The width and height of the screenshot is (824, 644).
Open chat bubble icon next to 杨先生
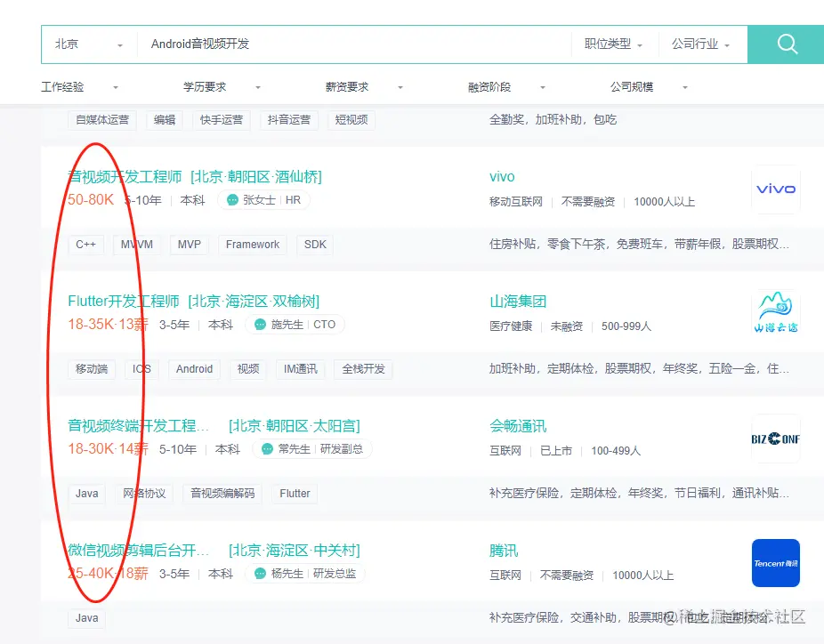(260, 574)
